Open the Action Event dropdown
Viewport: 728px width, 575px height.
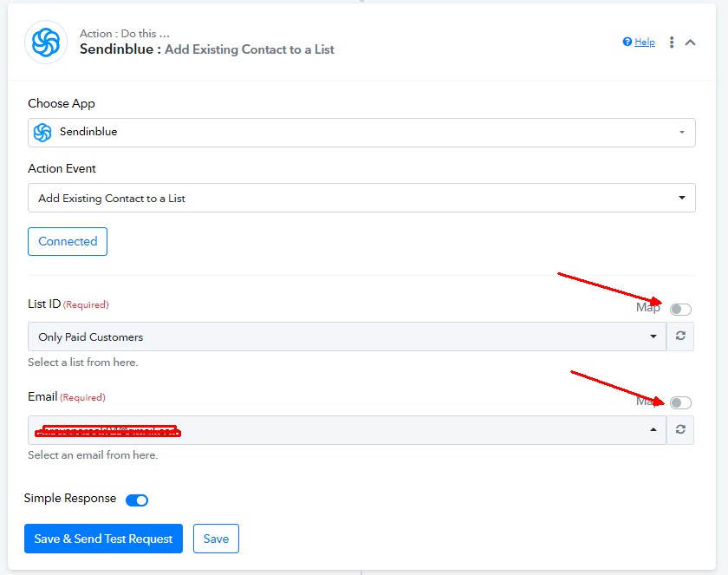361,198
